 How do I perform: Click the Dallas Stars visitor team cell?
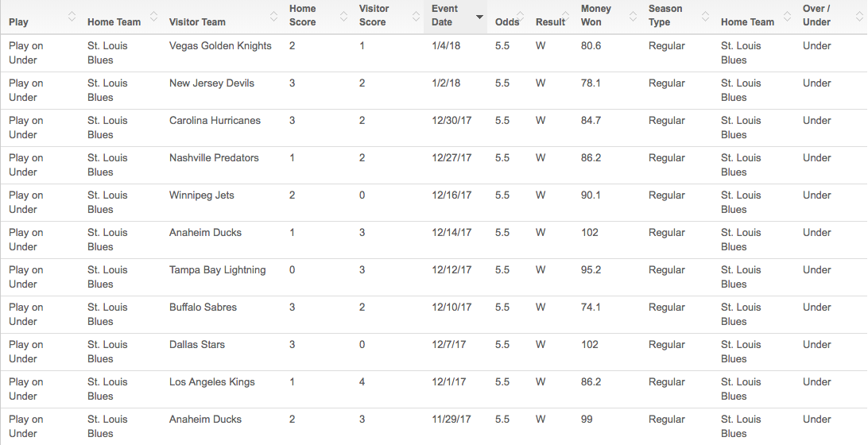click(x=197, y=345)
